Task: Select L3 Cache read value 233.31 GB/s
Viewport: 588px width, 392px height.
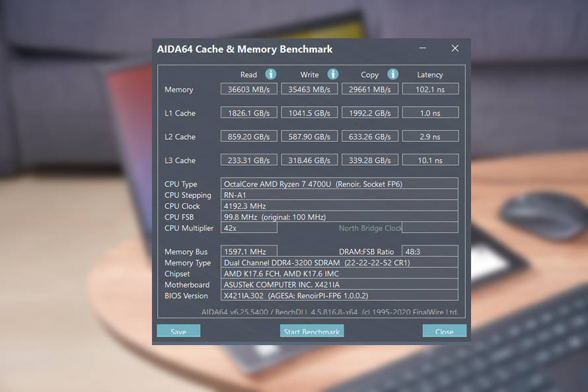Action: tap(248, 160)
